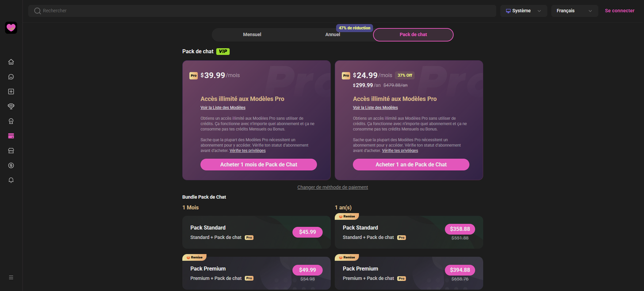The height and width of the screenshot is (291, 644).
Task: Expand the sidebar hamburger menu icon
Action: [11, 277]
